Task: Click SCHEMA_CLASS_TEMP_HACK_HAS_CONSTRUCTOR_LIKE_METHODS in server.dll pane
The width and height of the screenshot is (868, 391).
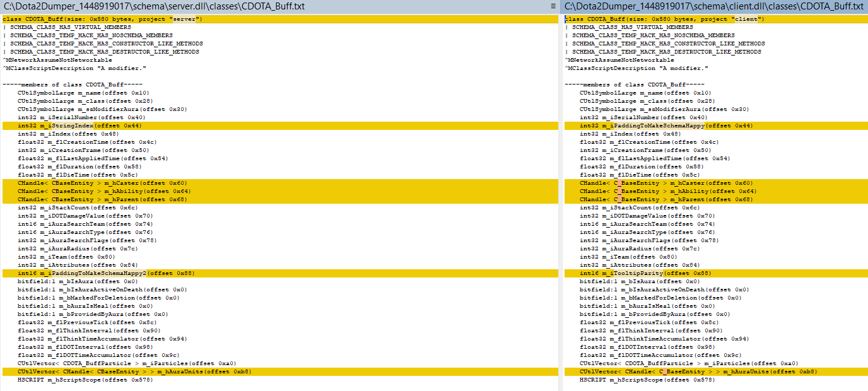Action: 107,44
